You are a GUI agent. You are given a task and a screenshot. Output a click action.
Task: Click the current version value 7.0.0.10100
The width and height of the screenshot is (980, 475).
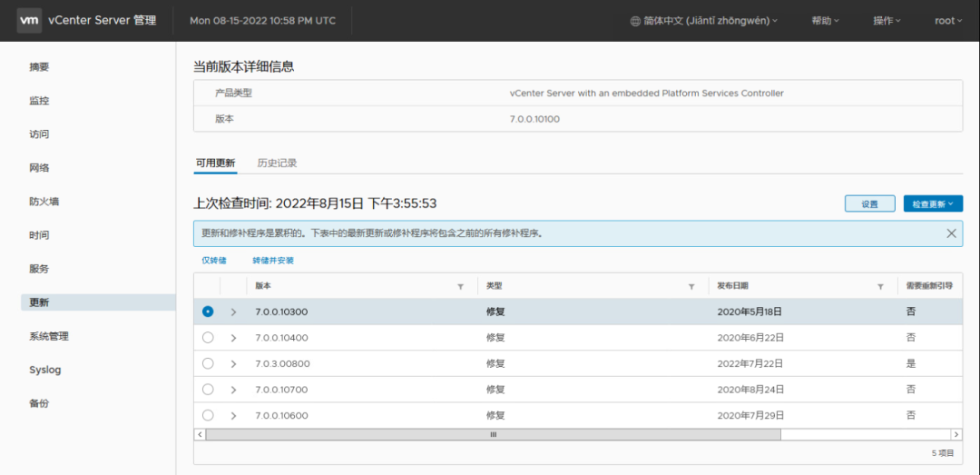click(535, 119)
